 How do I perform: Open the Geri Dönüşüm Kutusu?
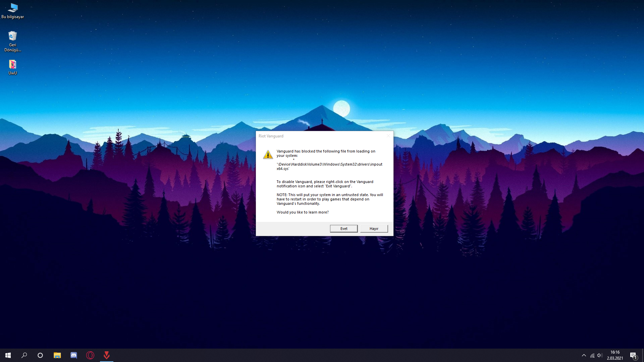click(12, 36)
